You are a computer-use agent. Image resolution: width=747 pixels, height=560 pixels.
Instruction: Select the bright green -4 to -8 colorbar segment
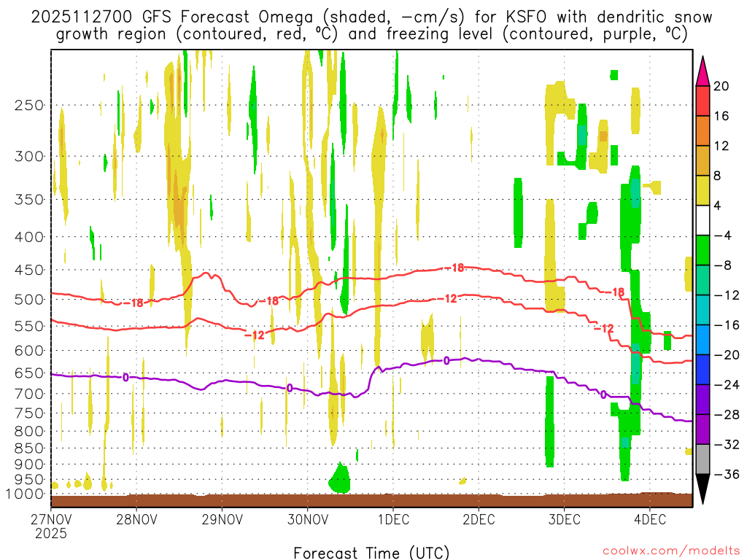[x=703, y=251]
